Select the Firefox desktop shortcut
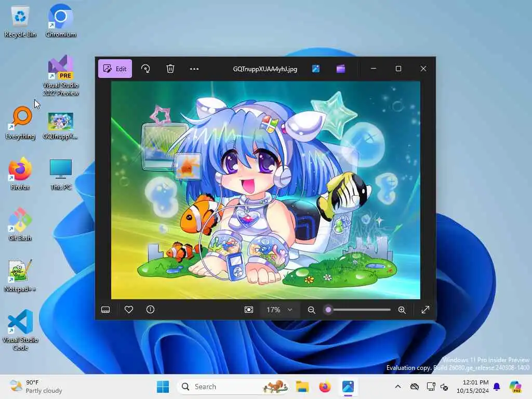 pyautogui.click(x=20, y=174)
